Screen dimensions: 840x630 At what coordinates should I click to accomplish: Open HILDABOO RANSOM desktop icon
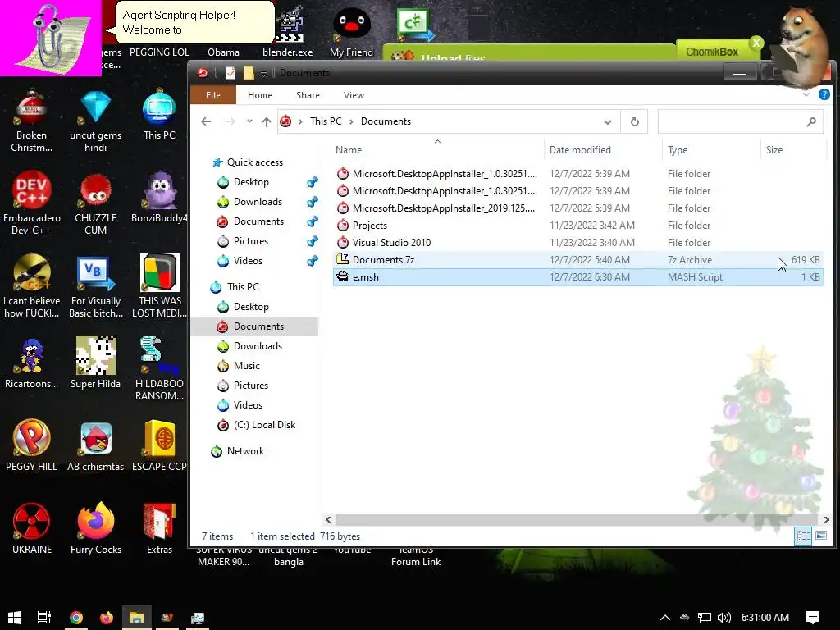coord(159,368)
